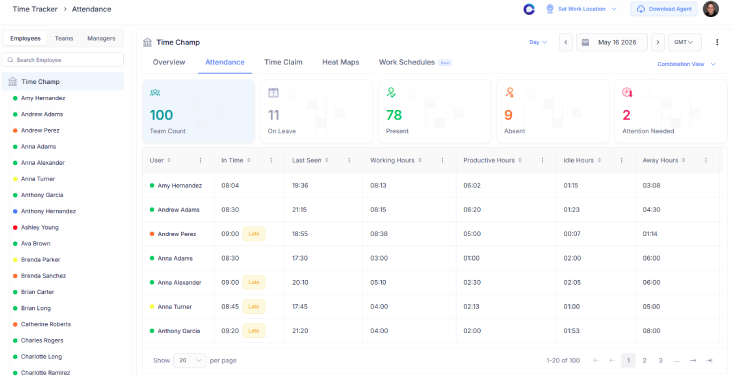The image size is (732, 377).
Task: Click the On Leave card
Action: (317, 111)
